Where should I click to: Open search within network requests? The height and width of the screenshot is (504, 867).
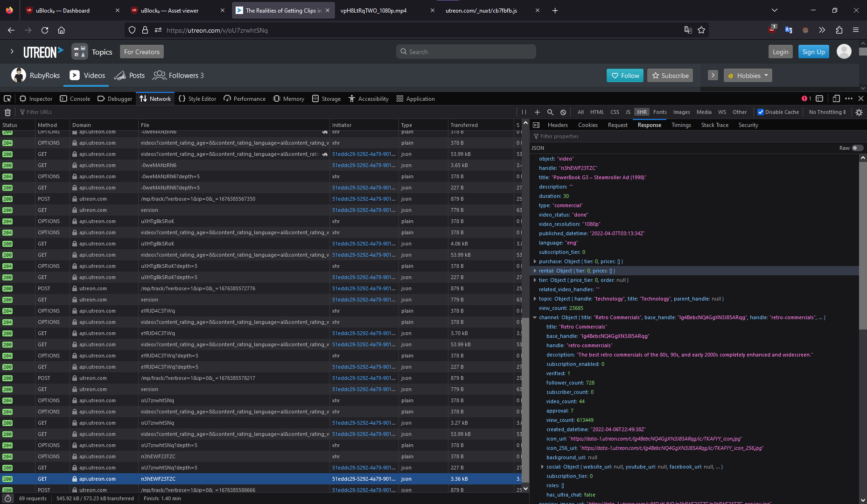pyautogui.click(x=550, y=112)
